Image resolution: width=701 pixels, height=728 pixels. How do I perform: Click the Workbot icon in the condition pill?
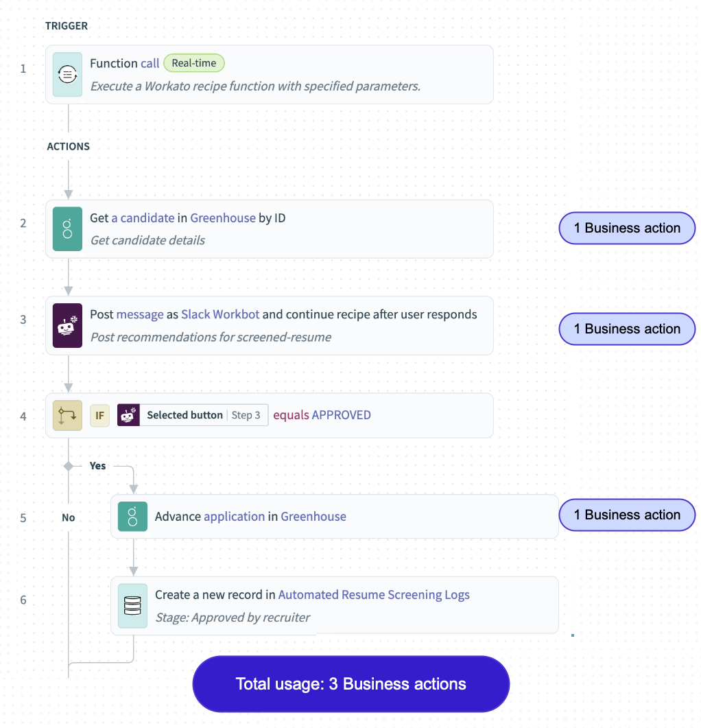pos(128,415)
